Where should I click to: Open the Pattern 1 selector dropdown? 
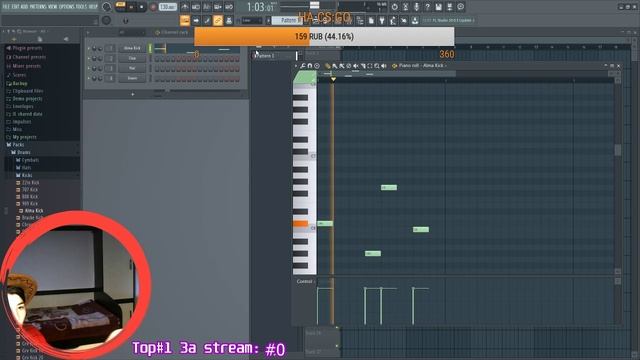(x=287, y=20)
